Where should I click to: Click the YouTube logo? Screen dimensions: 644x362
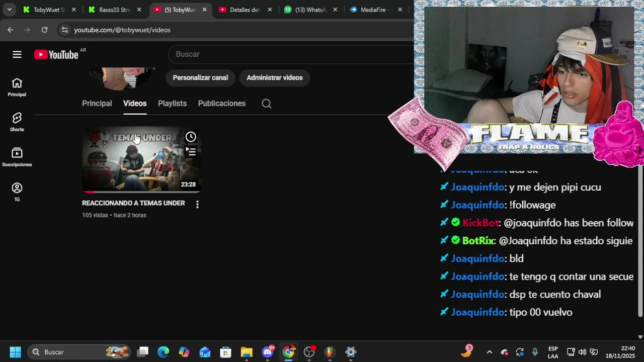(56, 54)
